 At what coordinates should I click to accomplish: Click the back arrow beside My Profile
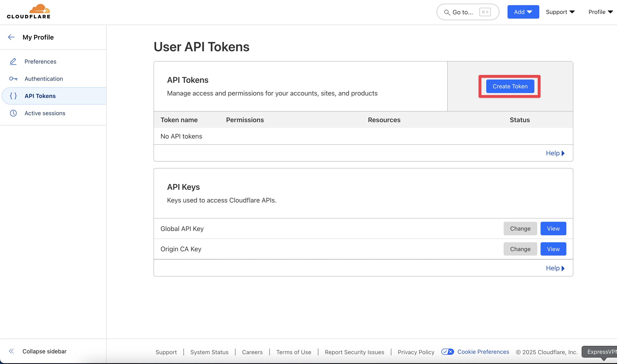(x=11, y=37)
